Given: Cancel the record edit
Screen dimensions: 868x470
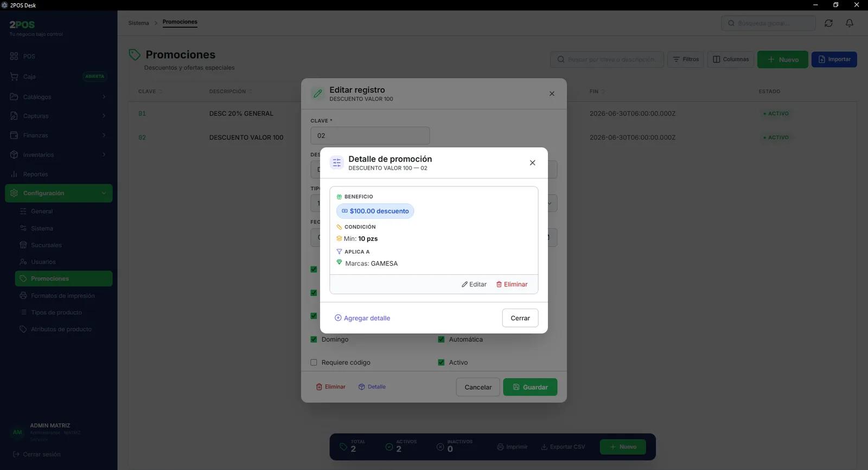Looking at the screenshot, I should [478, 387].
